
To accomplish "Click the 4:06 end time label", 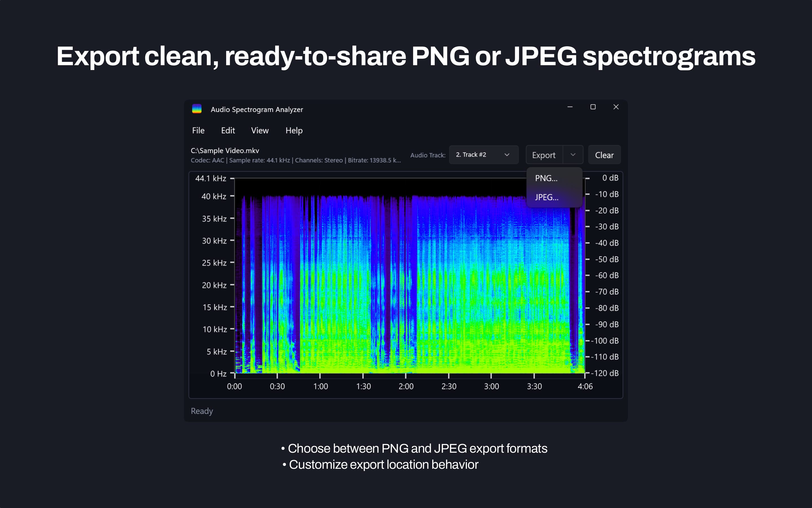I will 585,386.
